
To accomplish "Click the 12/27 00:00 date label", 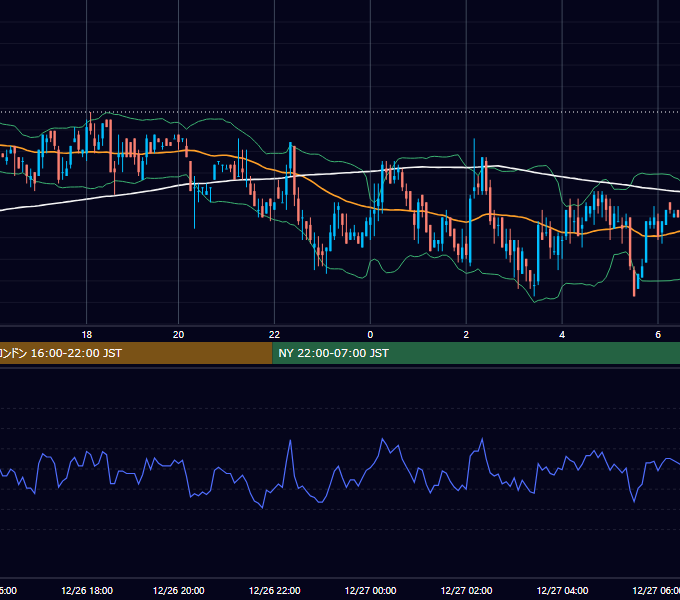I will [x=370, y=590].
